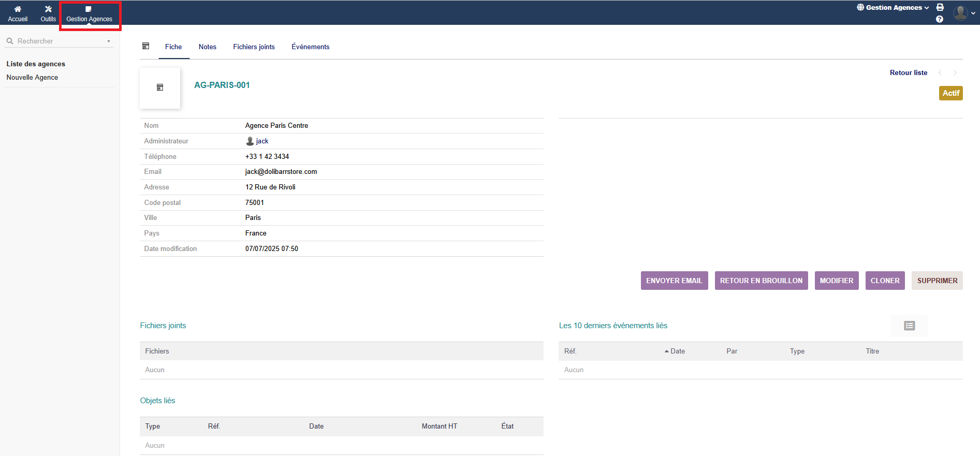Image resolution: width=980 pixels, height=456 pixels.
Task: Open the Gestion Agences entity dropdown
Action: pos(893,8)
